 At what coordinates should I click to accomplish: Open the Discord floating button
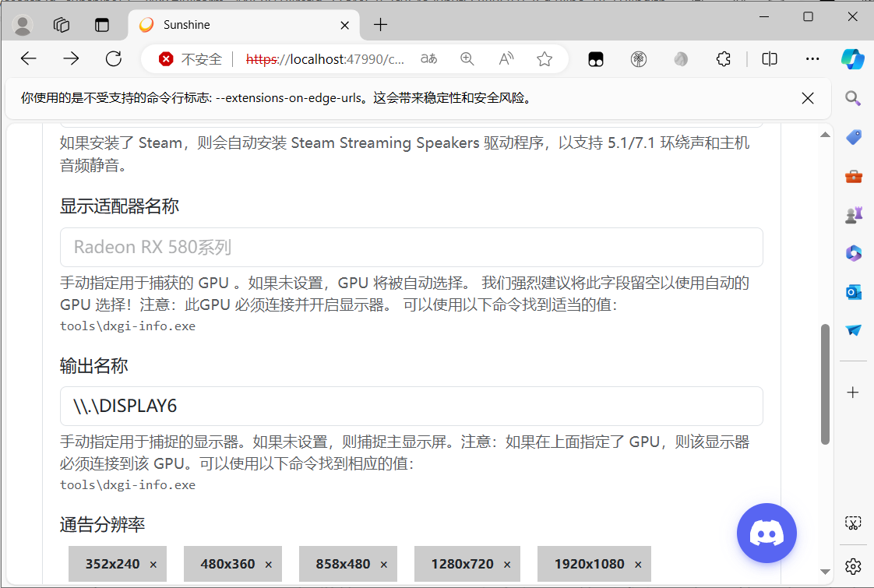767,533
